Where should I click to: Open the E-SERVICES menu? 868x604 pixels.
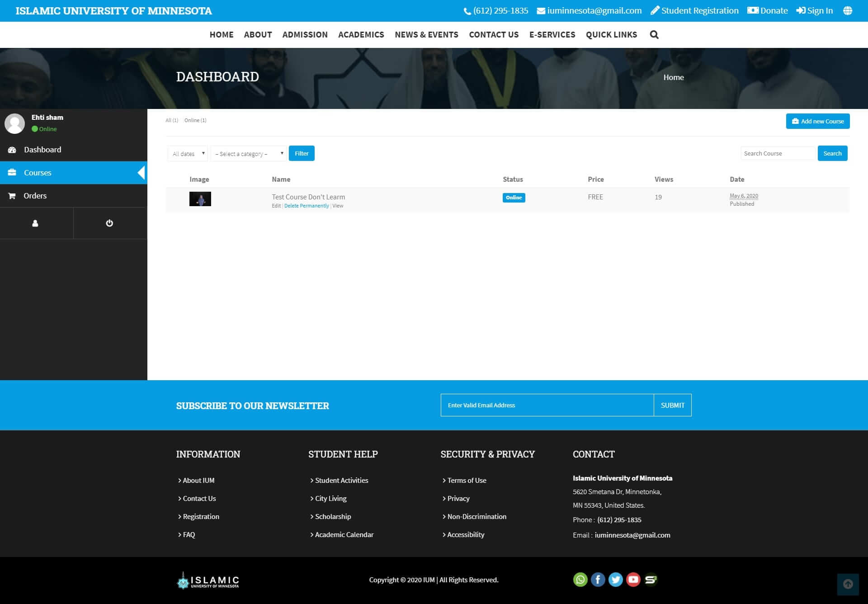[552, 35]
